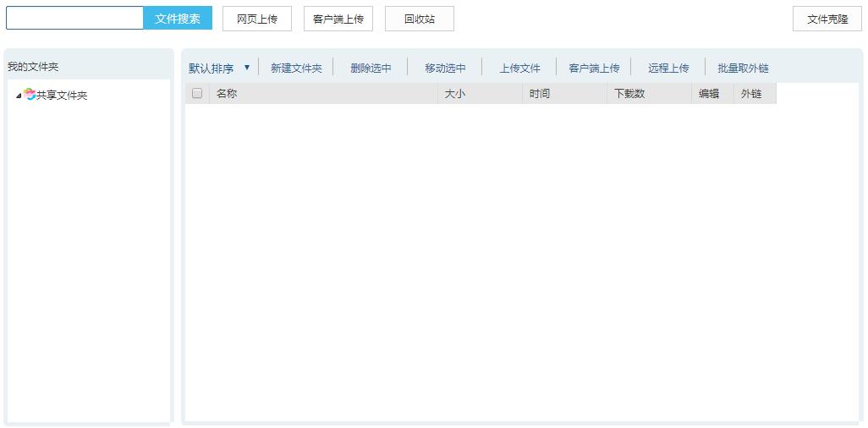868x428 pixels.
Task: Click 移动选中 in the toolbar
Action: tap(445, 69)
